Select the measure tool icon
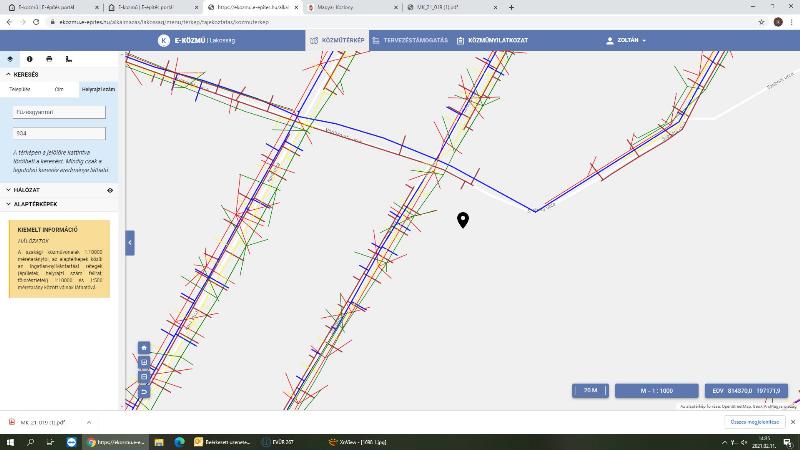The image size is (800, 450). [69, 59]
